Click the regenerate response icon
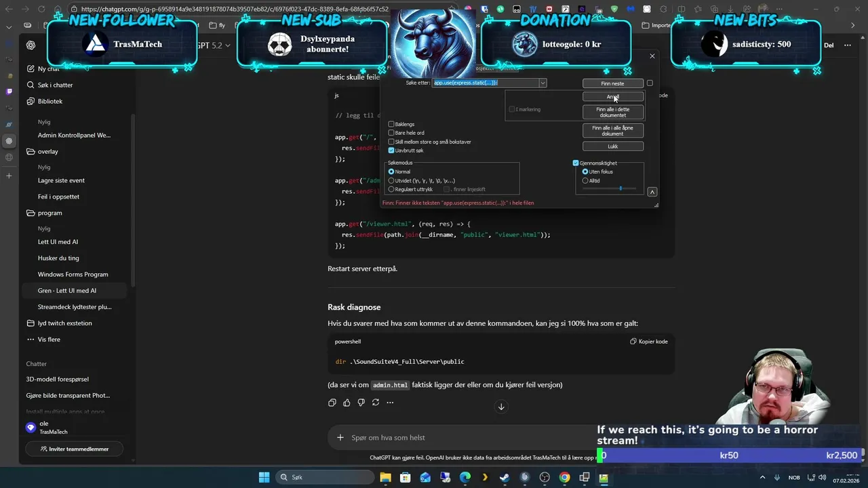Image resolution: width=868 pixels, height=488 pixels. 375,403
